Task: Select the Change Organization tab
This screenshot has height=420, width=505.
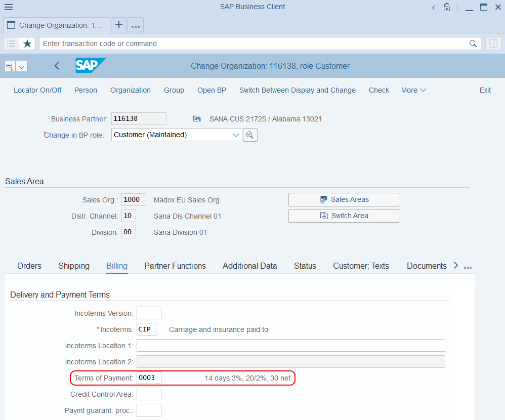Action: point(57,25)
